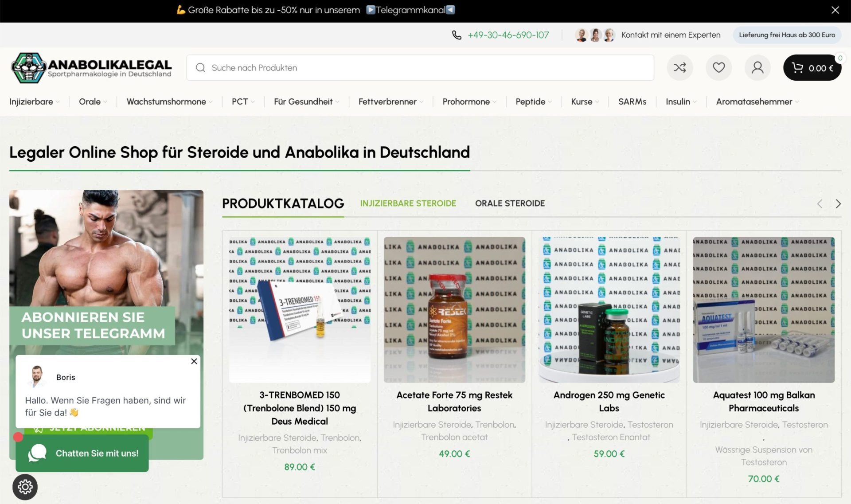Click the search magnifier icon
Image resolution: width=851 pixels, height=504 pixels.
(x=200, y=67)
